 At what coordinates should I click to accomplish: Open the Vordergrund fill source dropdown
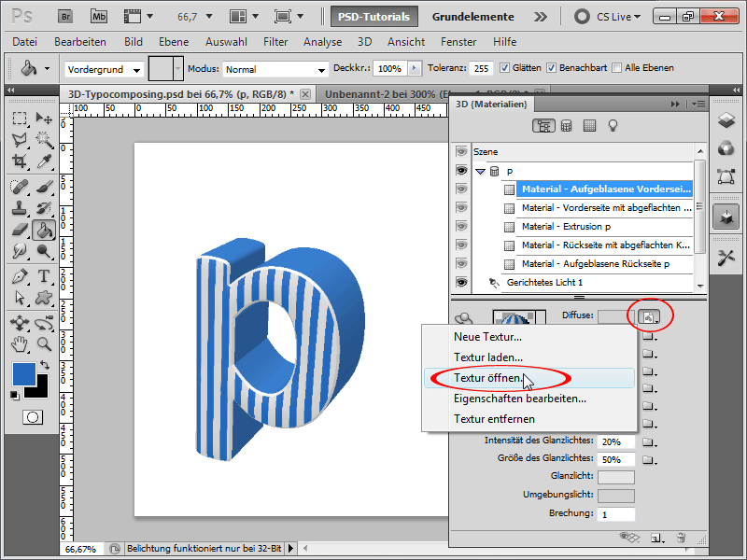pos(104,69)
